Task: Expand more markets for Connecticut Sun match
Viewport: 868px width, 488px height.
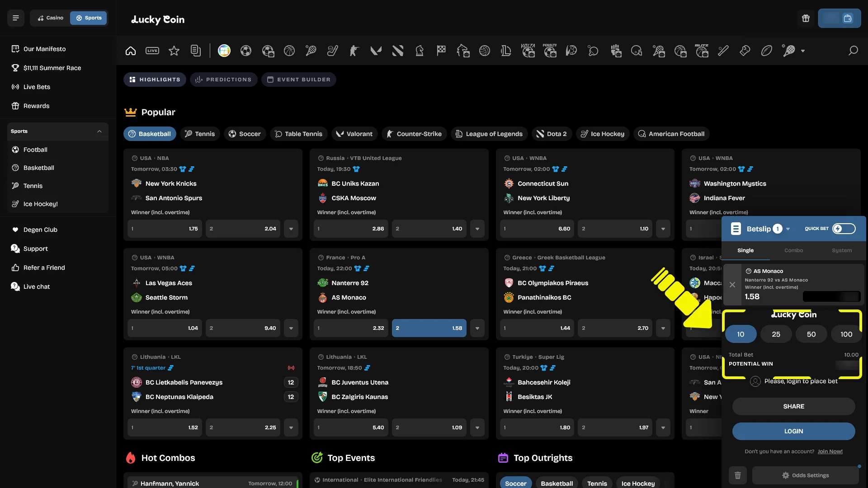Action: [x=663, y=229]
